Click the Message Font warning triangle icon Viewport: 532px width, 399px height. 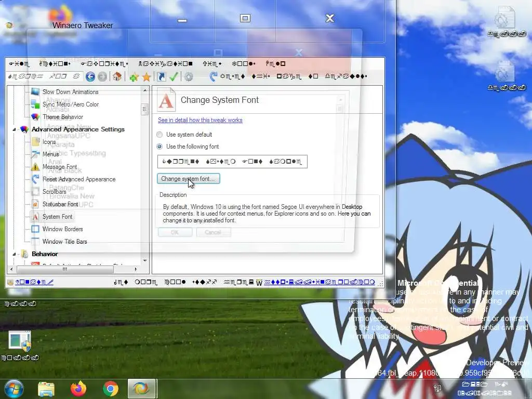(36, 167)
